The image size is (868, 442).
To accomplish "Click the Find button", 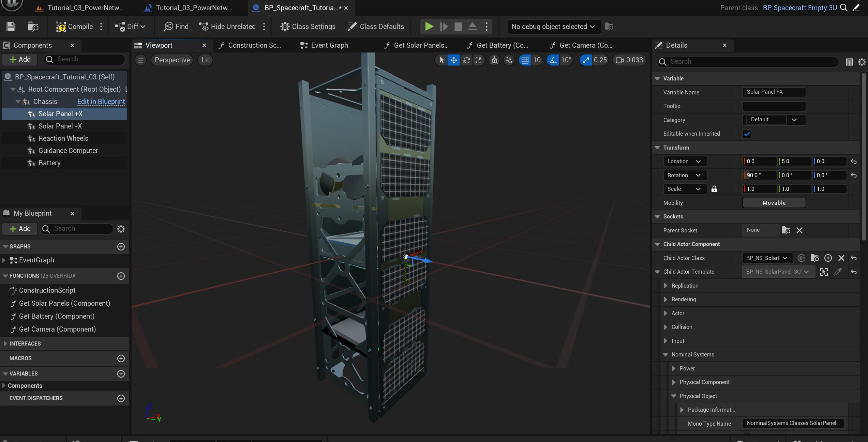I will click(x=176, y=27).
